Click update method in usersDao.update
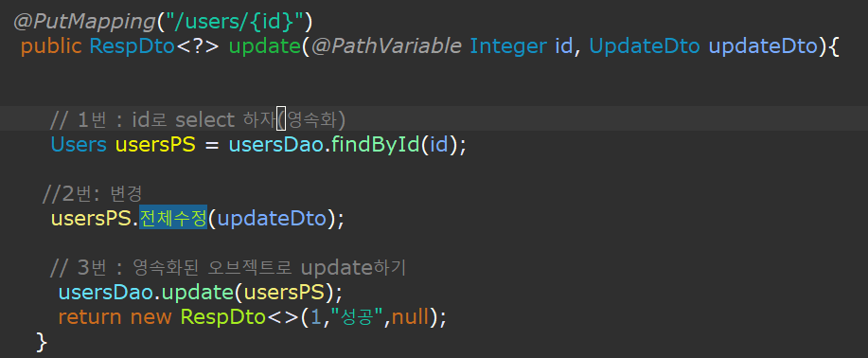868x358 pixels. 197,292
